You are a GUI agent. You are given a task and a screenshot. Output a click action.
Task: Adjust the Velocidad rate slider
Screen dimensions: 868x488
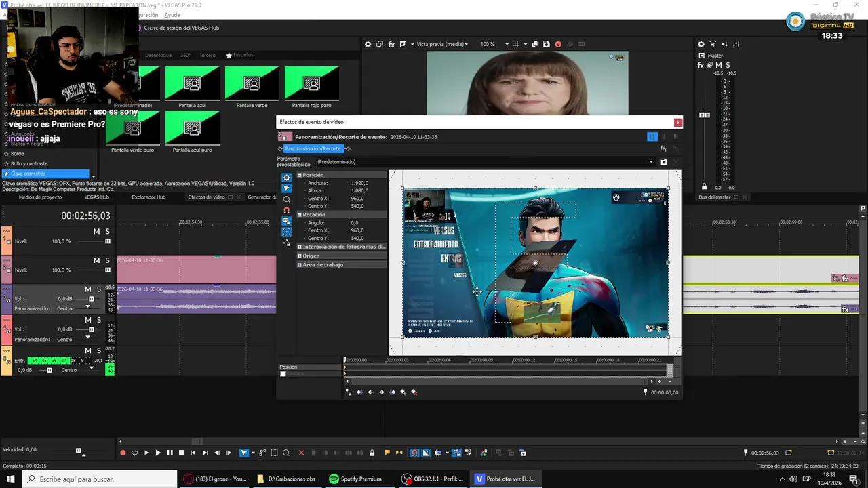click(x=79, y=451)
